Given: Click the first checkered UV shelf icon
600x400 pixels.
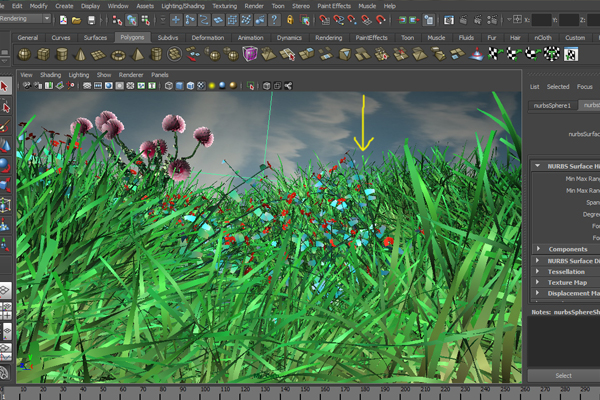Looking at the screenshot, I should [x=494, y=54].
